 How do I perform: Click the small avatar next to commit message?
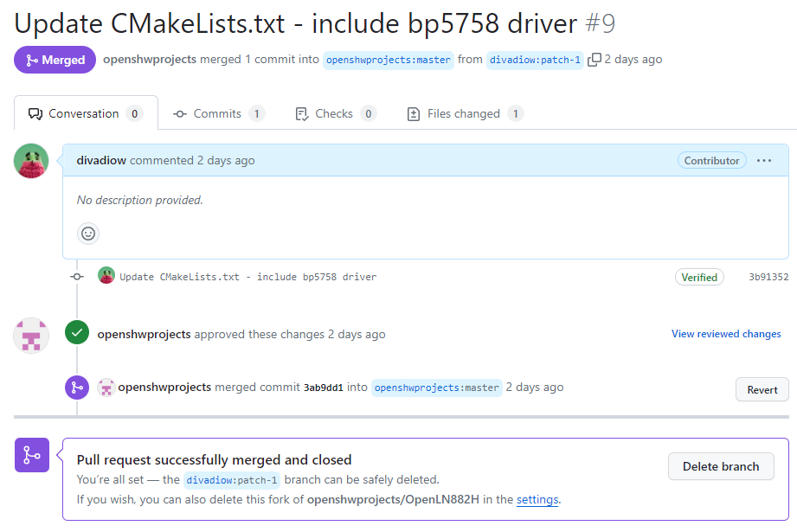106,275
